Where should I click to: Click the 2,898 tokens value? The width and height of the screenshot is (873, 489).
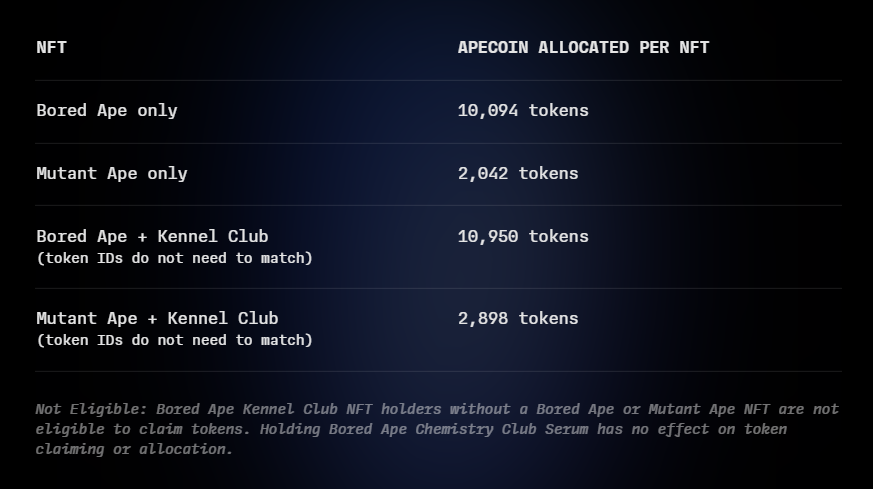(x=518, y=318)
